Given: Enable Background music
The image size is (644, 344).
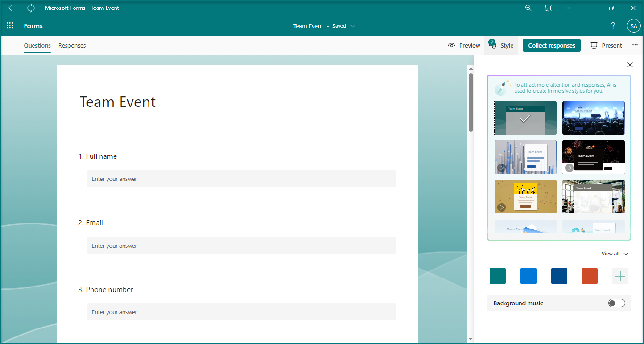Looking at the screenshot, I should 616,303.
